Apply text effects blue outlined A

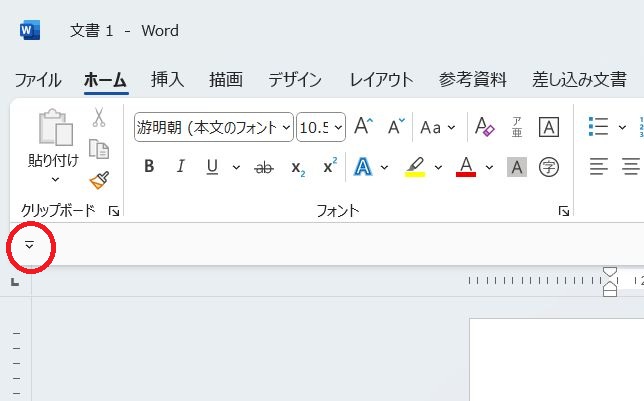pos(363,167)
